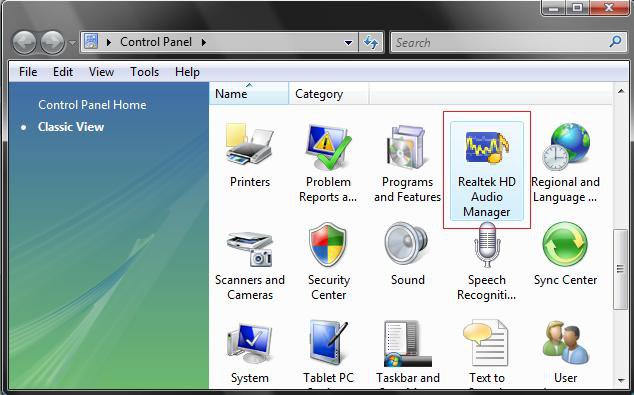Screen dimensions: 634x395
Task: Expand the arrow before Control Panel breadcrumb
Action: pos(108,42)
